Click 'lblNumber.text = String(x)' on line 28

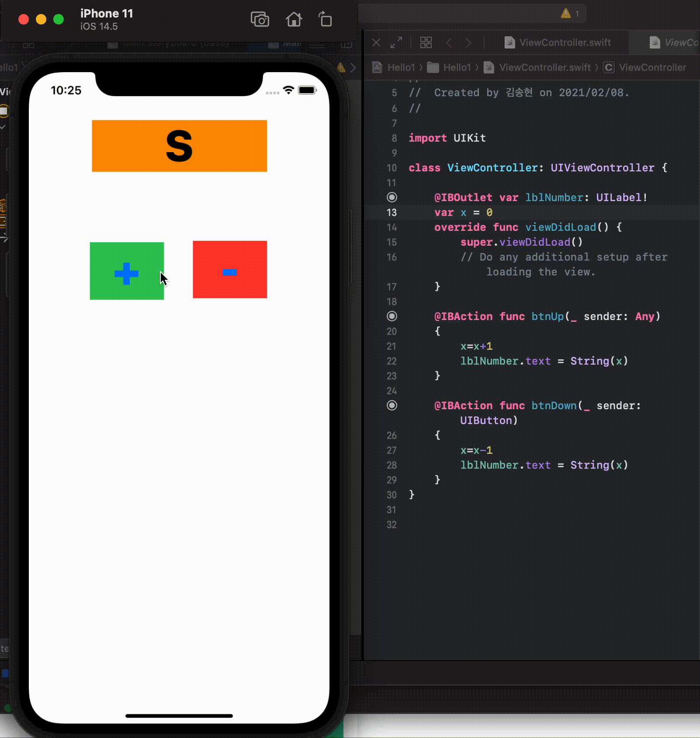[544, 465]
